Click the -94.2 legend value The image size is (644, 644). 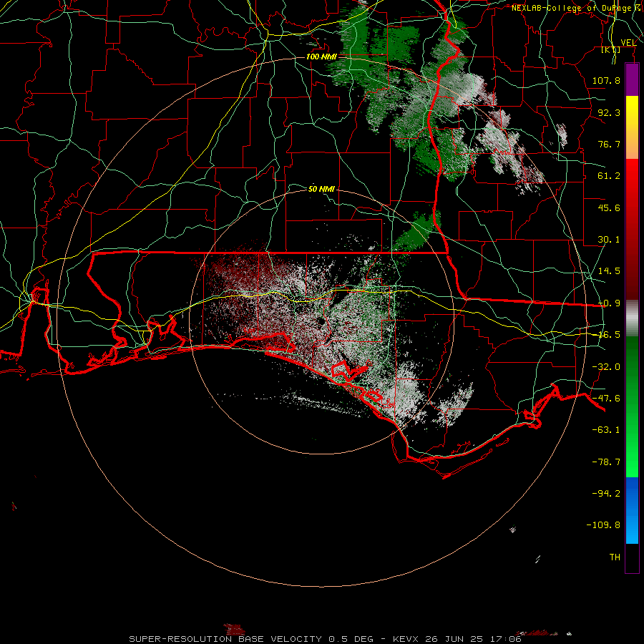pyautogui.click(x=606, y=493)
